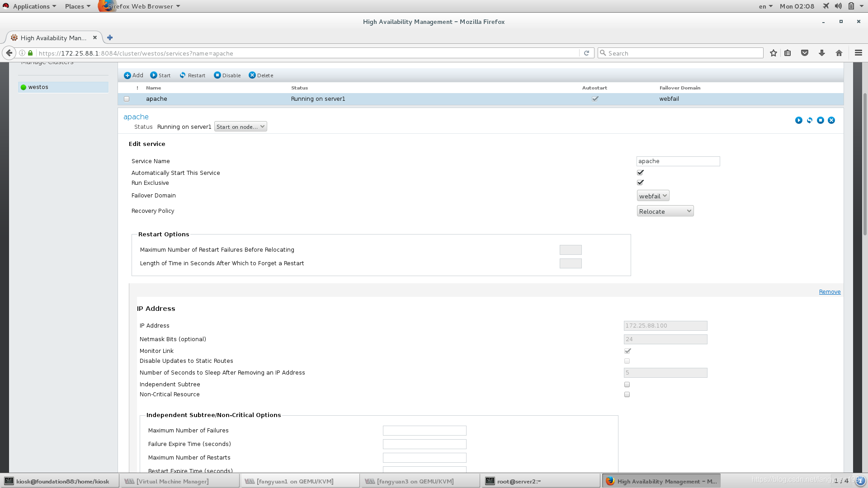Click the Disable service toolbar icon

(x=217, y=75)
